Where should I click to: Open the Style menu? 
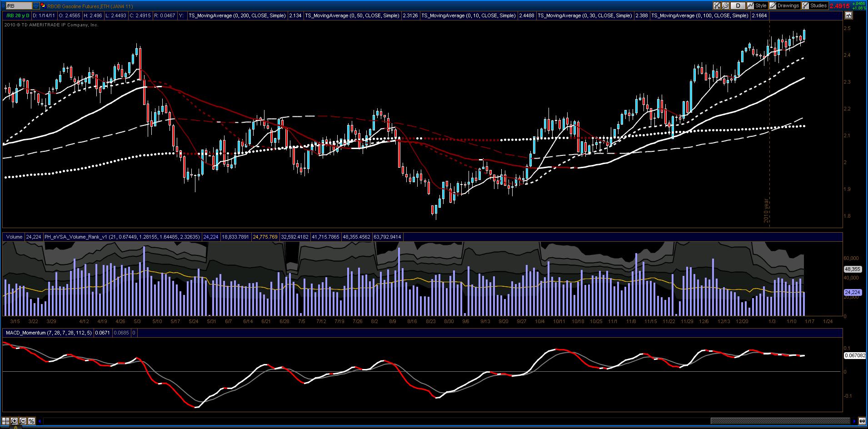tap(757, 6)
